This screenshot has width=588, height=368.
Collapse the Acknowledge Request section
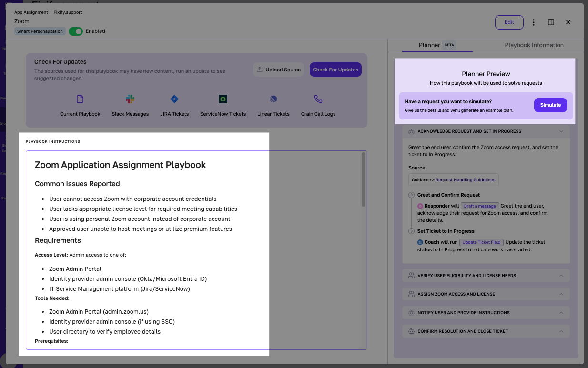561,131
